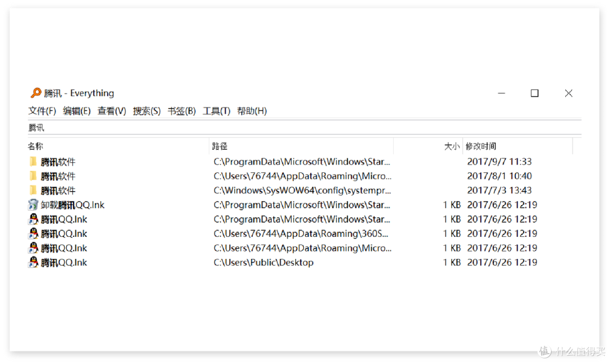Click the Everything magnifier app icon
The width and height of the screenshot is (611, 364).
(x=36, y=93)
